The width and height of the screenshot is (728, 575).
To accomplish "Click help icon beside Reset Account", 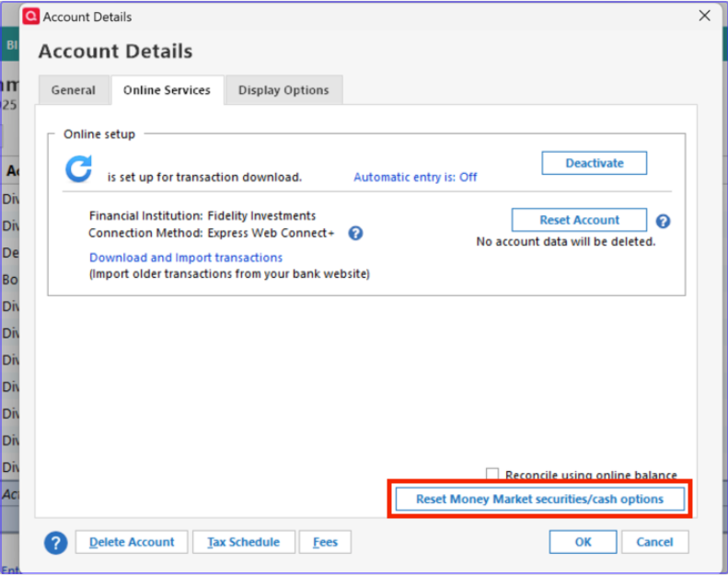I will click(x=663, y=222).
